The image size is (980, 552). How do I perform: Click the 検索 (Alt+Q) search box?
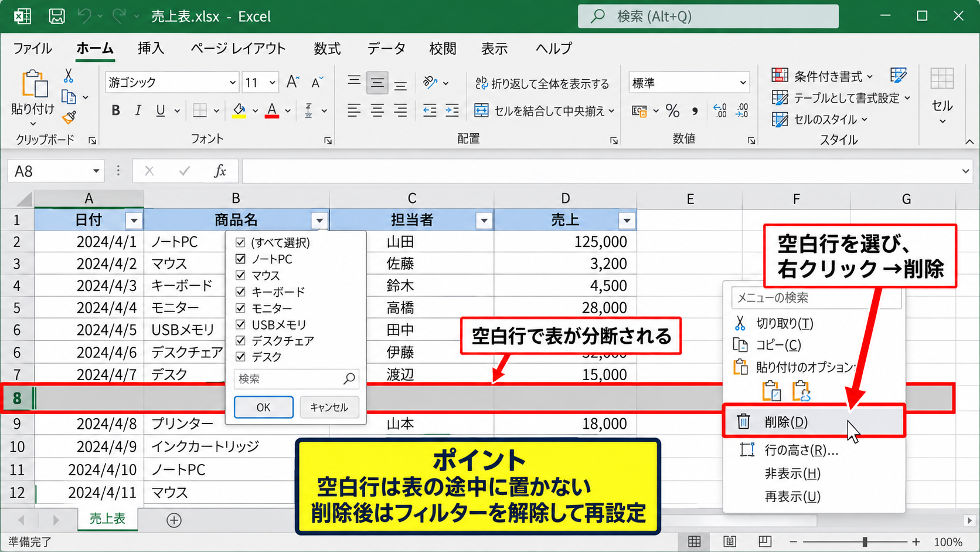coord(708,16)
